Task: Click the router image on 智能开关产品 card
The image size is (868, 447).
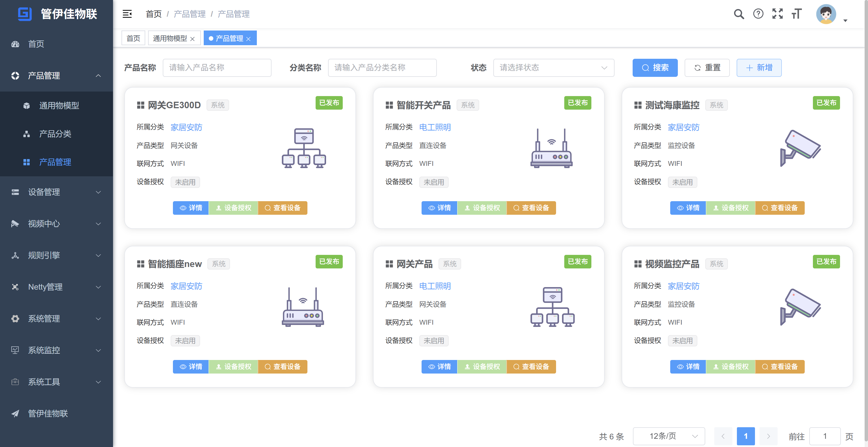Action: (x=552, y=148)
